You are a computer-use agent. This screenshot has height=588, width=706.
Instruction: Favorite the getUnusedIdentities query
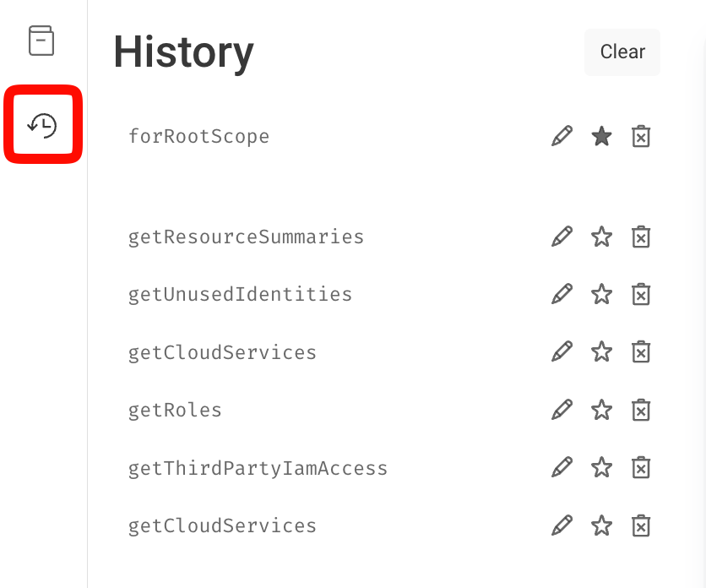point(601,294)
